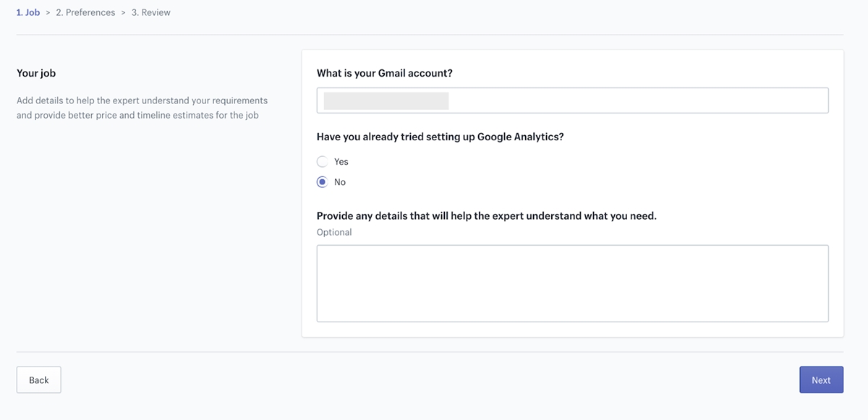
Task: Click the Google Analytics setup question text
Action: 440,137
